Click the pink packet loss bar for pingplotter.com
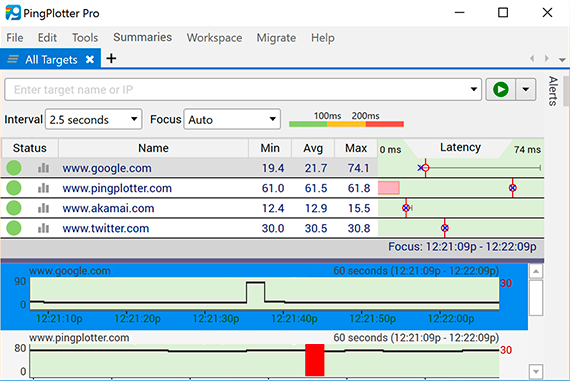 389,188
